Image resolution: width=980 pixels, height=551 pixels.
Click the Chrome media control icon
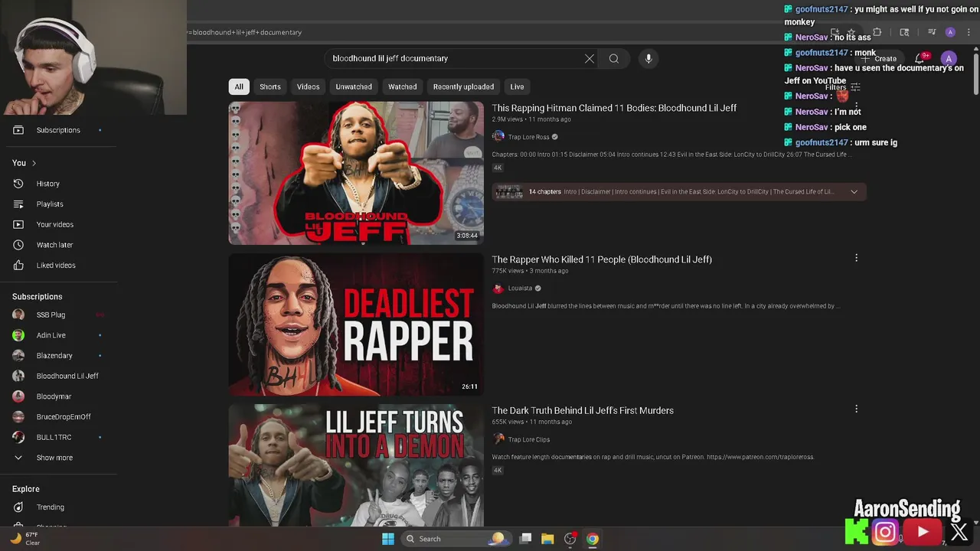tap(932, 32)
